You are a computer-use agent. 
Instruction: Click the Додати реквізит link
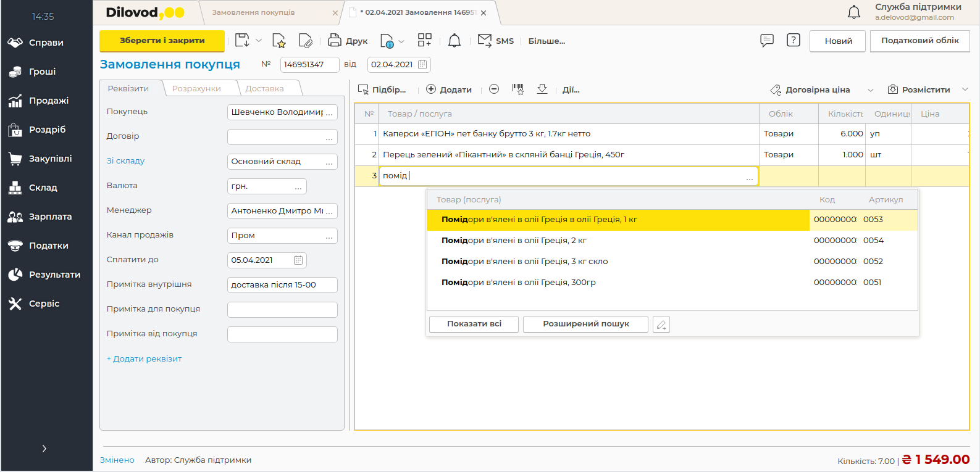point(144,359)
